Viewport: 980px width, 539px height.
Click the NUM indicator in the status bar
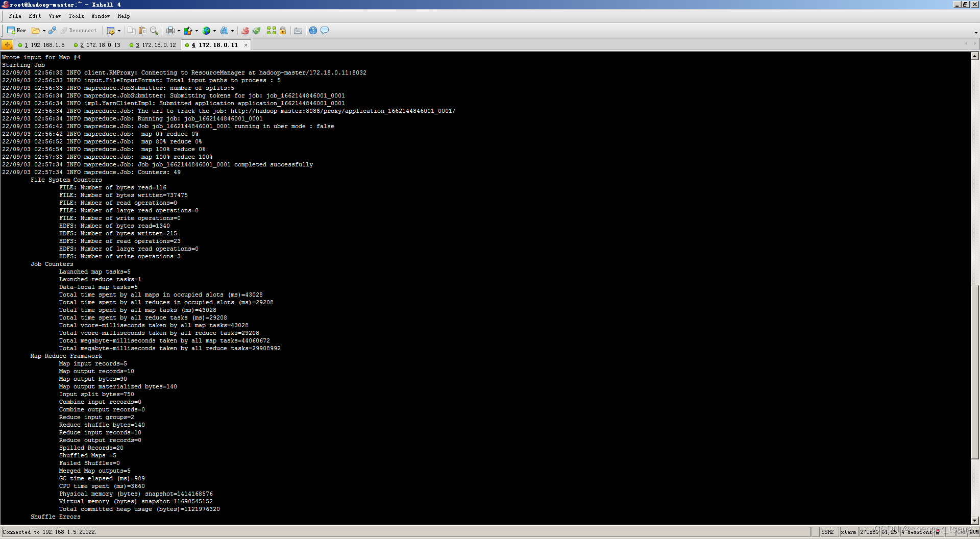click(x=974, y=532)
